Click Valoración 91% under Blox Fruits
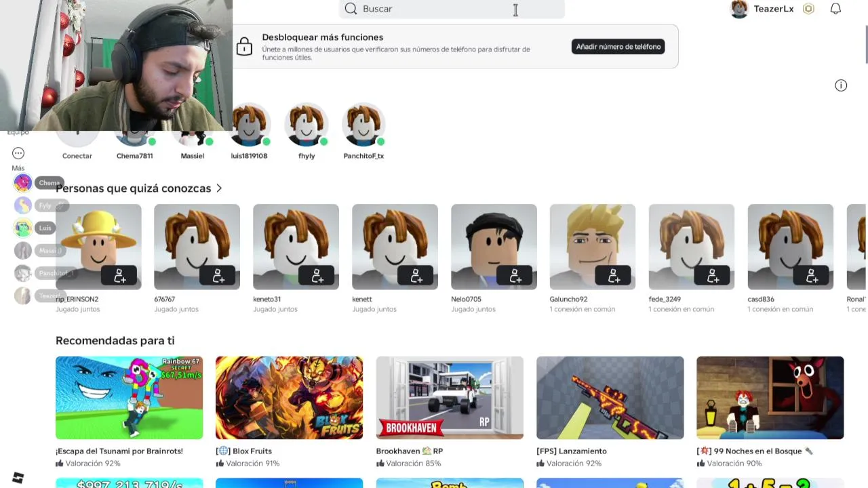This screenshot has width=868, height=488. coord(248,464)
